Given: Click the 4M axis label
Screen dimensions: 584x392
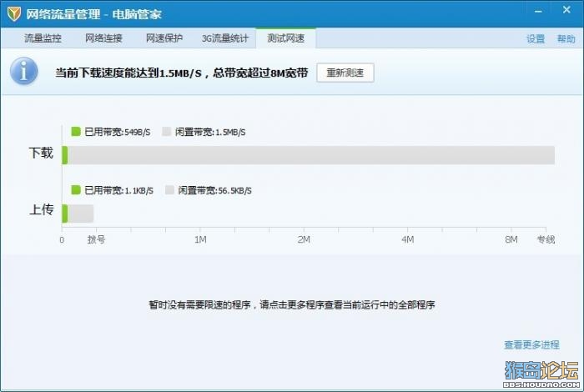Looking at the screenshot, I should (408, 239).
